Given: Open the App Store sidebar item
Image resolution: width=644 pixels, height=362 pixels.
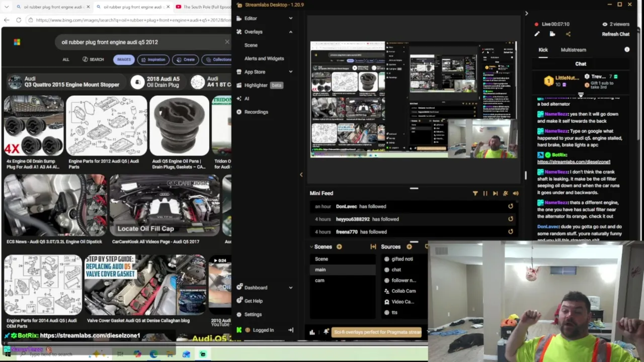Looking at the screenshot, I should (255, 72).
